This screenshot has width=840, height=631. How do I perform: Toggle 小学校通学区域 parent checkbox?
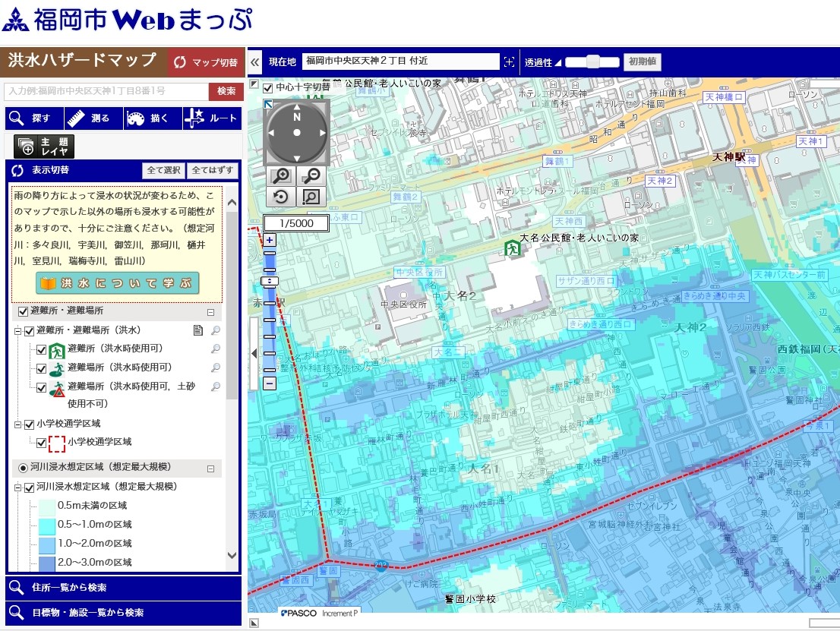[x=30, y=424]
